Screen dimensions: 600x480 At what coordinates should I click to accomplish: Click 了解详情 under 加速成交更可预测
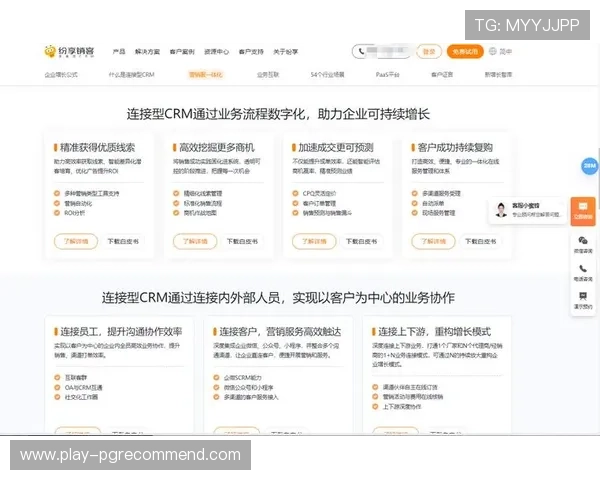tap(314, 242)
